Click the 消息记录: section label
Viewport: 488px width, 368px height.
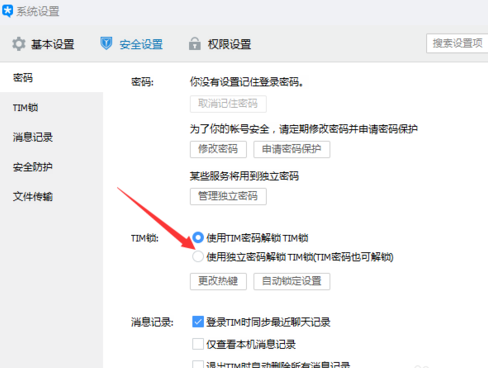pyautogui.click(x=152, y=322)
